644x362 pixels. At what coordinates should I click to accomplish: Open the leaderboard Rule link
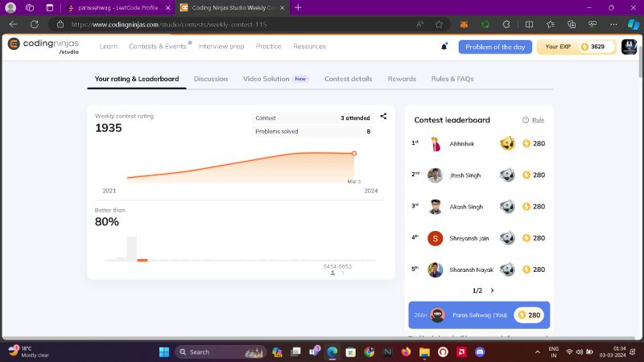tap(538, 120)
